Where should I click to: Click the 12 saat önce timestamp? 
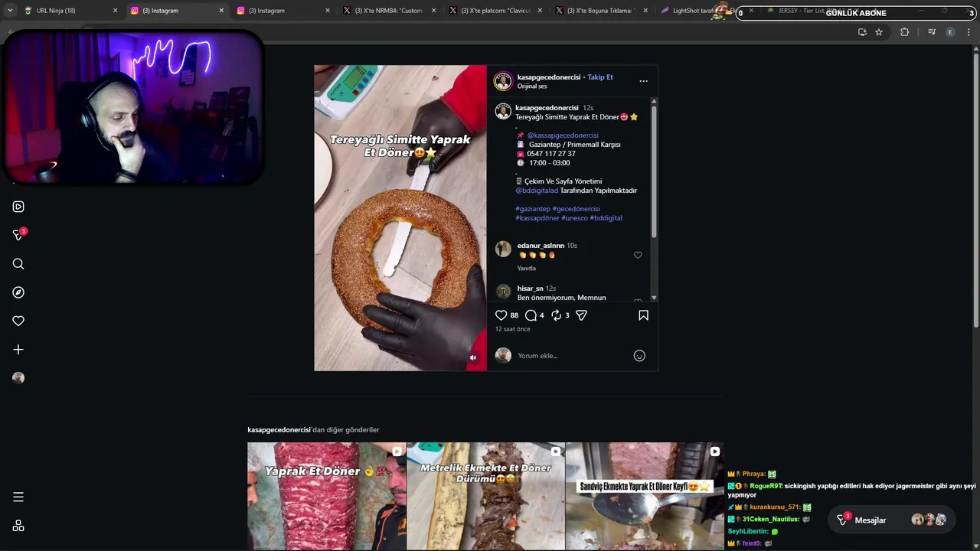(x=512, y=329)
